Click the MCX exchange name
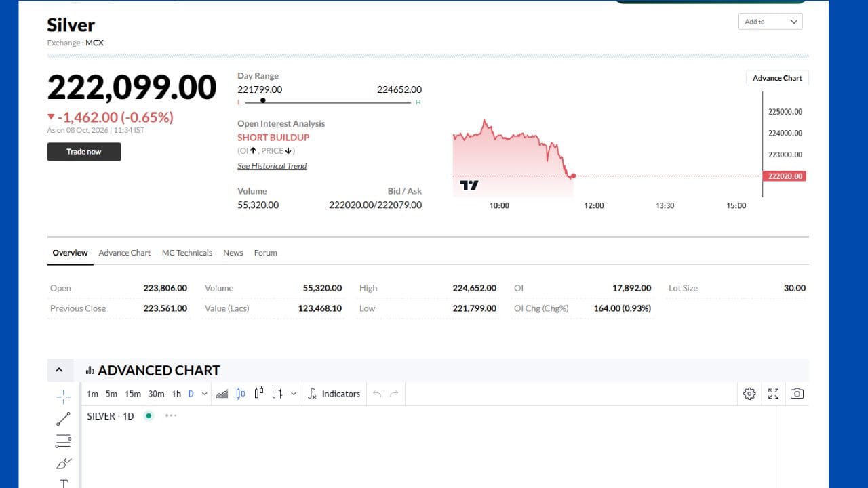The image size is (868, 488). (x=94, y=43)
